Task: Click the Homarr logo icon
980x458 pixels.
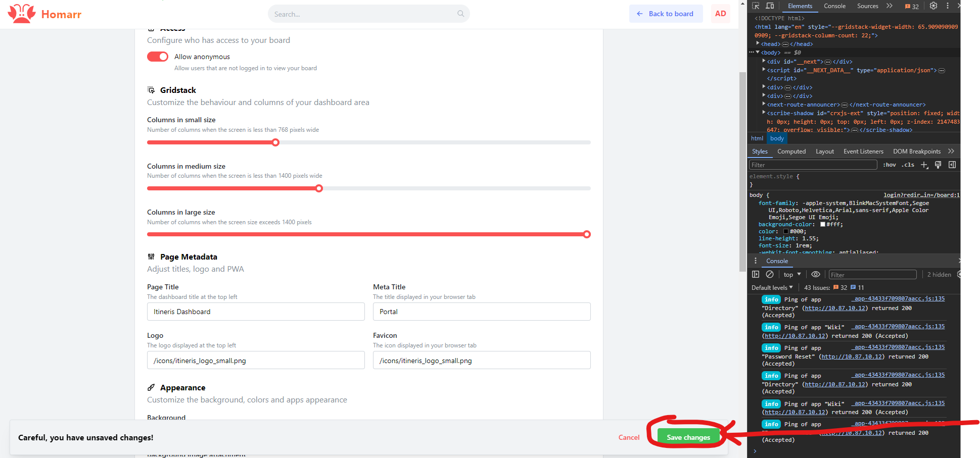Action: coord(22,14)
